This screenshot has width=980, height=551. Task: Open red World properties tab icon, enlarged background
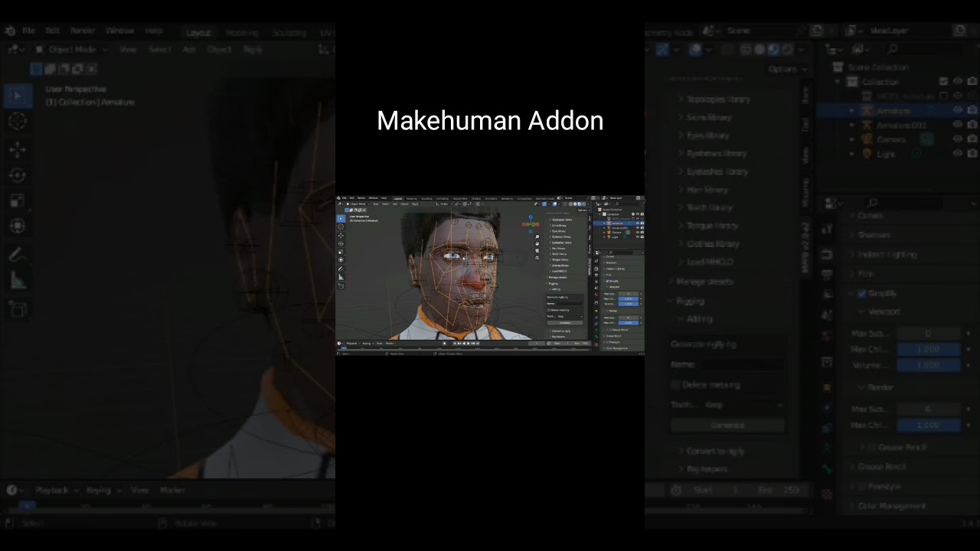[827, 335]
